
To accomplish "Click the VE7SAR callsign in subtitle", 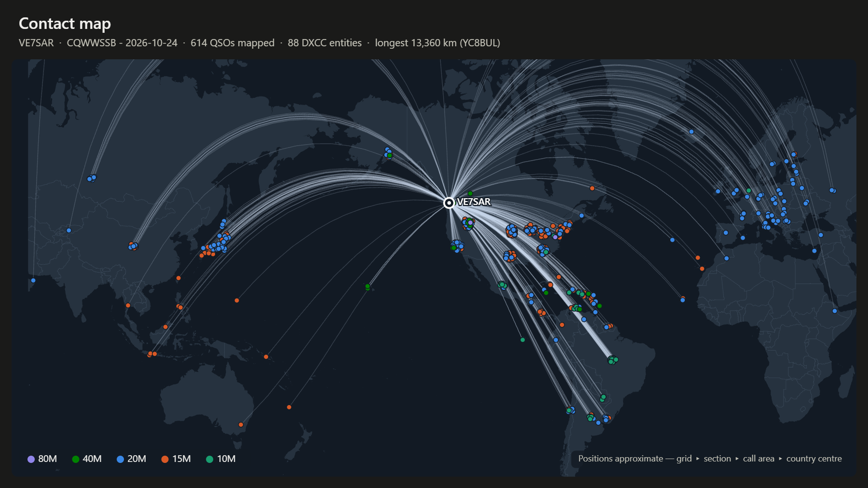I will [x=36, y=43].
